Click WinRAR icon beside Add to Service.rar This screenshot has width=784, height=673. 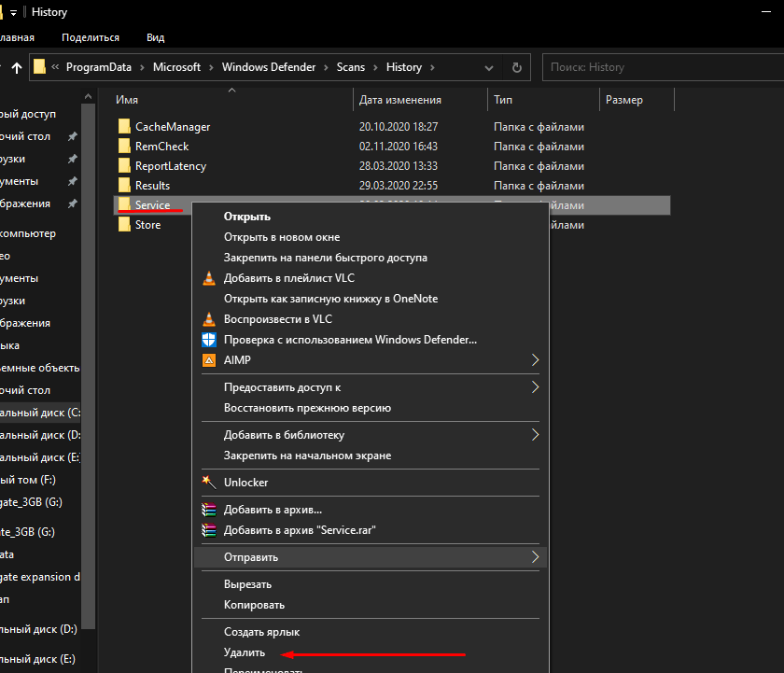(x=209, y=530)
